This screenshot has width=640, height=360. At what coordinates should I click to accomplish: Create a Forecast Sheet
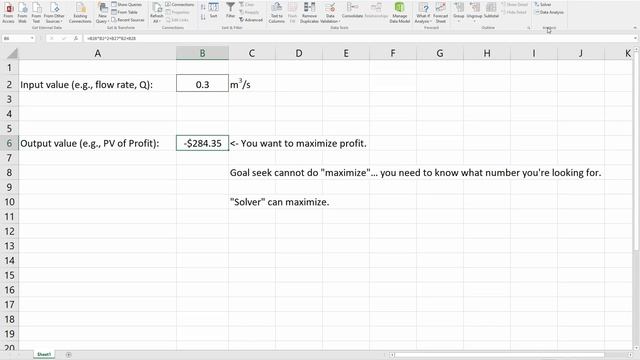point(441,13)
